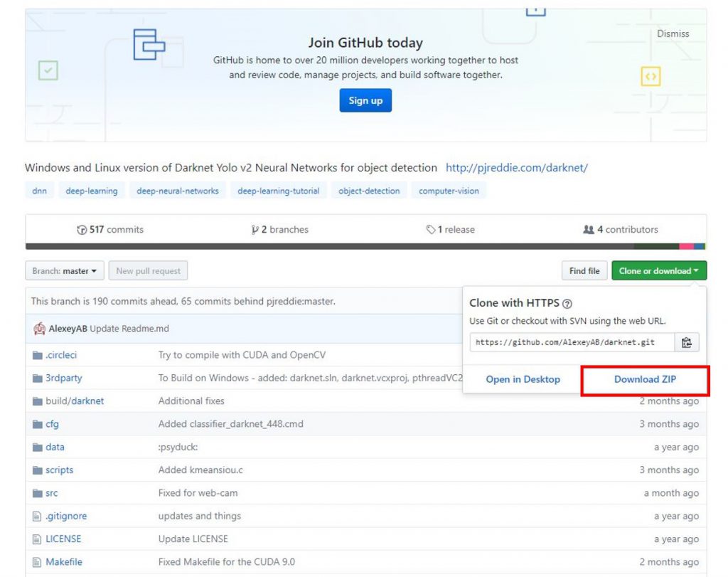Click the .circleci folder icon
728x577 pixels.
(38, 355)
